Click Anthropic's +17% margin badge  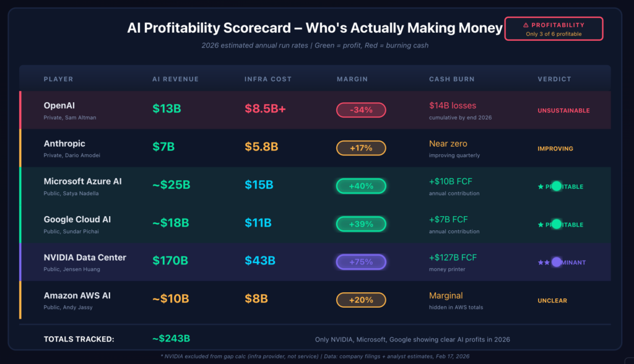(x=361, y=148)
